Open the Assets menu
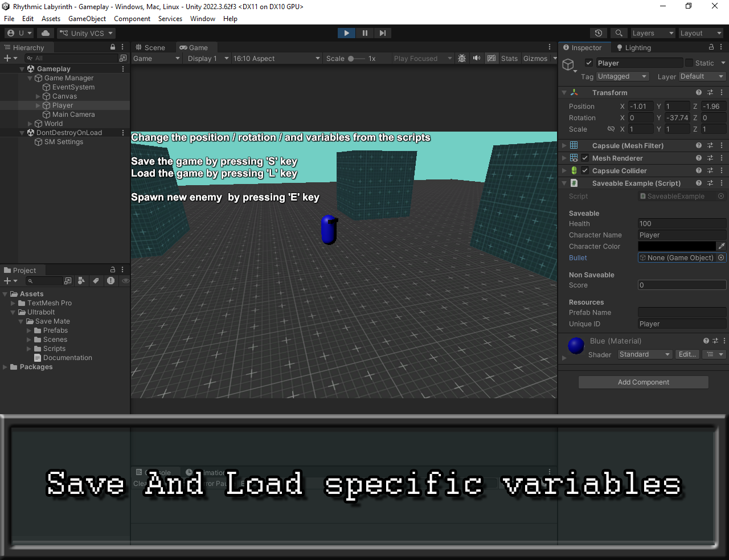 click(x=51, y=19)
